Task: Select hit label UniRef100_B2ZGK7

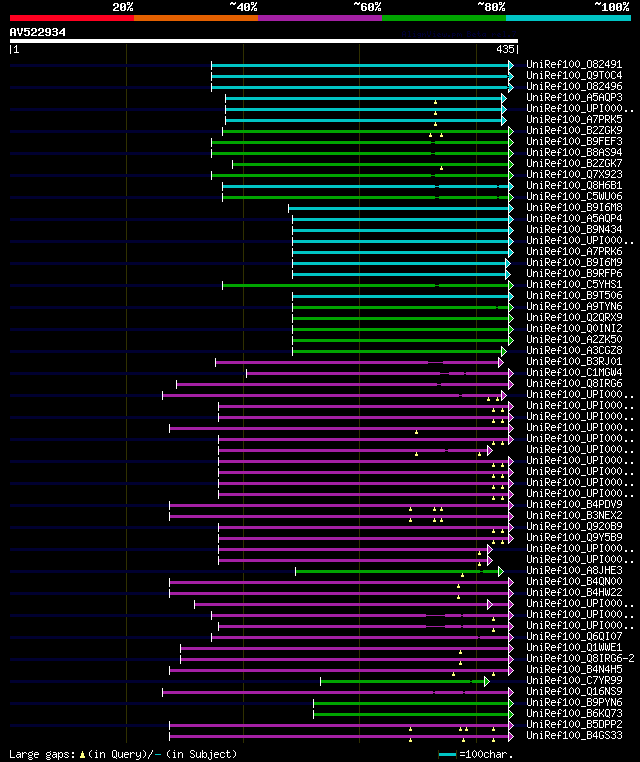Action: click(574, 163)
